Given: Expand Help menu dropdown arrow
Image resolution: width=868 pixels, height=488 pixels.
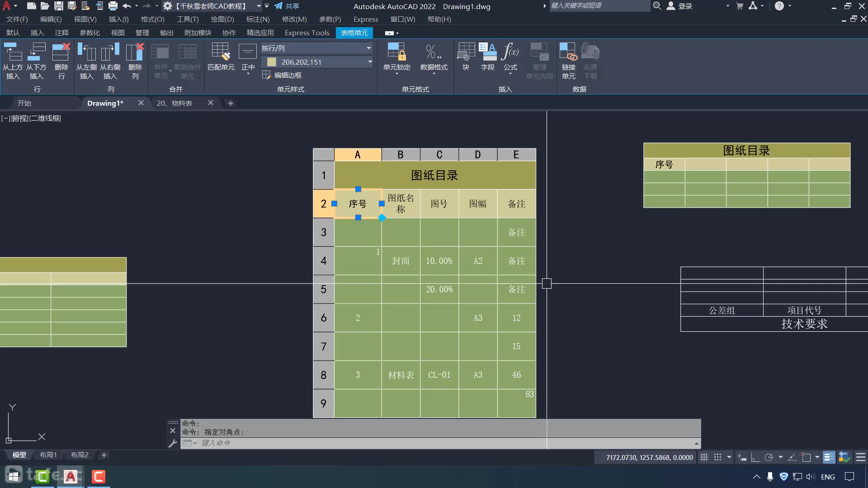Looking at the screenshot, I should [x=790, y=6].
